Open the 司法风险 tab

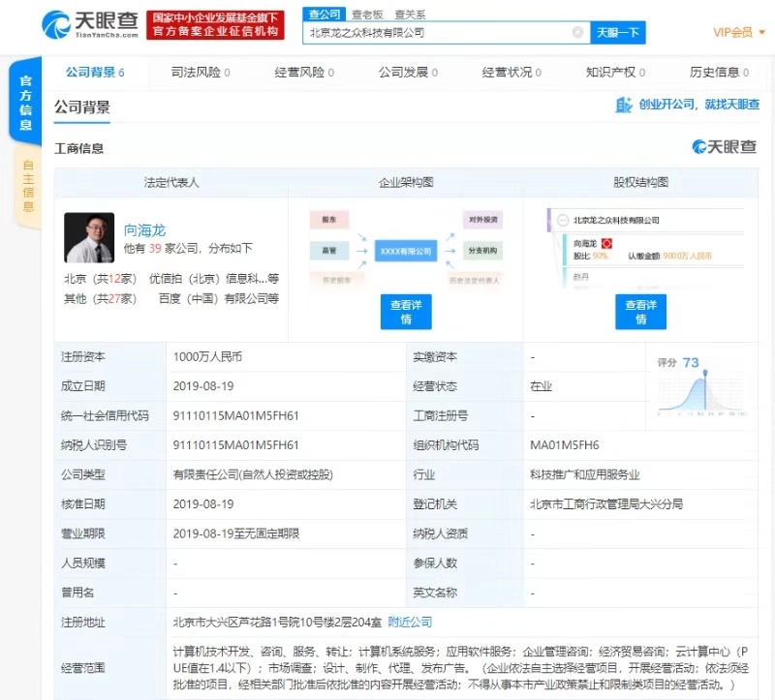(x=201, y=73)
